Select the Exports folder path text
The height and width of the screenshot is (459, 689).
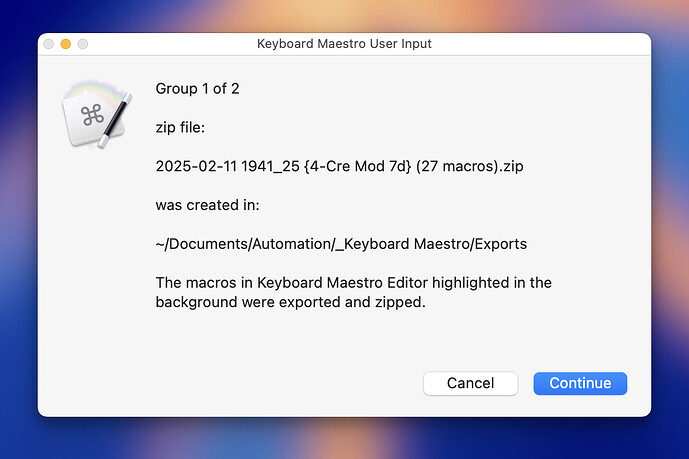coord(341,244)
